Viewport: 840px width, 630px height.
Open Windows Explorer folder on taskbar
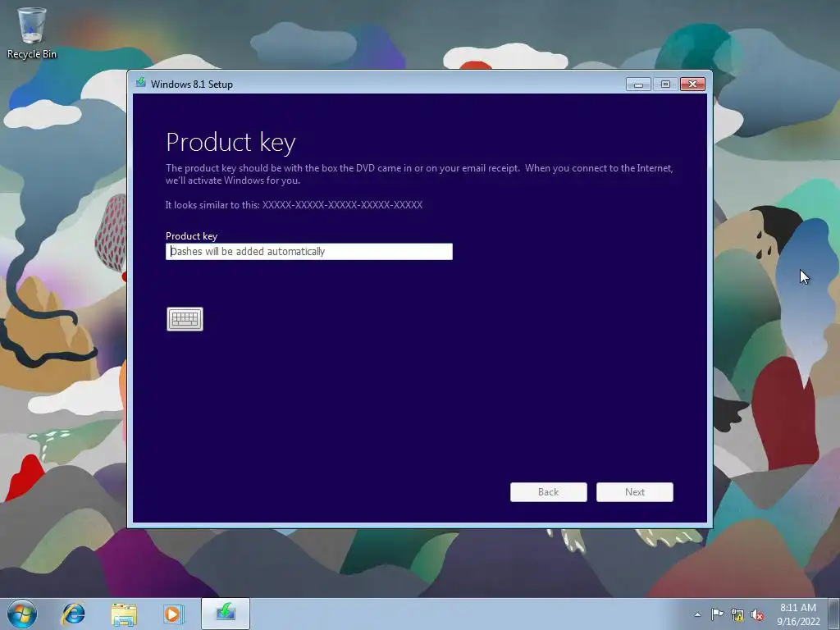click(x=124, y=614)
